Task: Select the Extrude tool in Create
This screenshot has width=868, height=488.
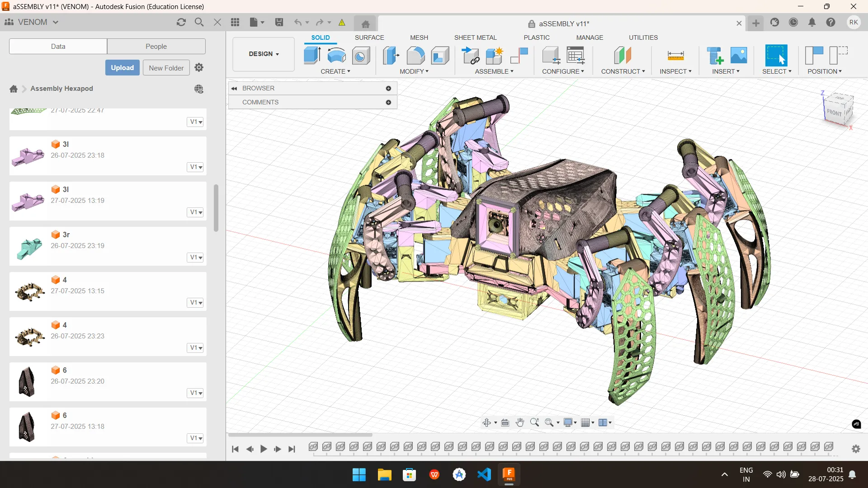Action: tap(312, 56)
